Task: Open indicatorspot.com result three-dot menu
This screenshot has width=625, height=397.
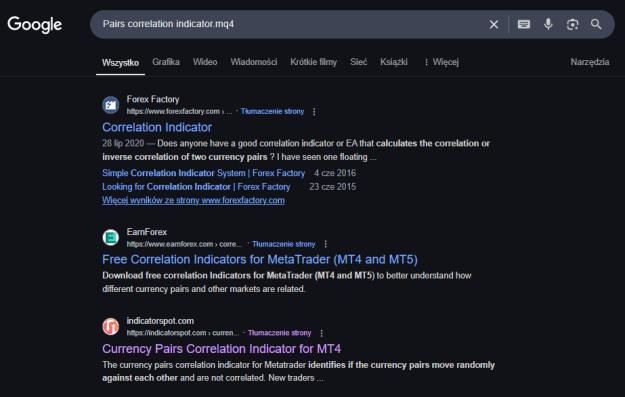Action: coord(321,333)
